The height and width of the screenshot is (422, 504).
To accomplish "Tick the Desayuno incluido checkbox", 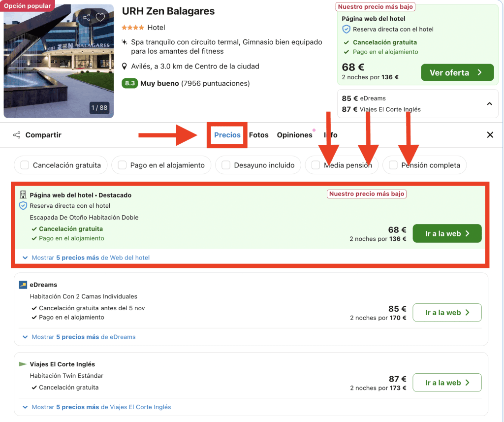I will 226,165.
